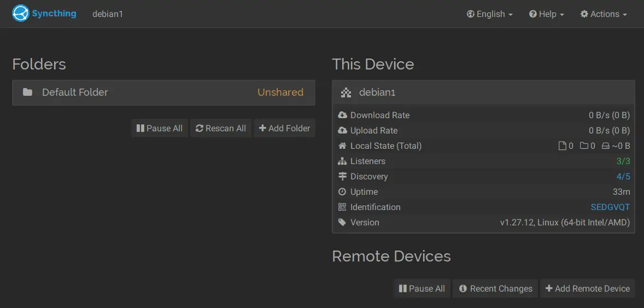Open the Actions dropdown menu
Viewport: 644px width, 308px height.
tap(604, 14)
